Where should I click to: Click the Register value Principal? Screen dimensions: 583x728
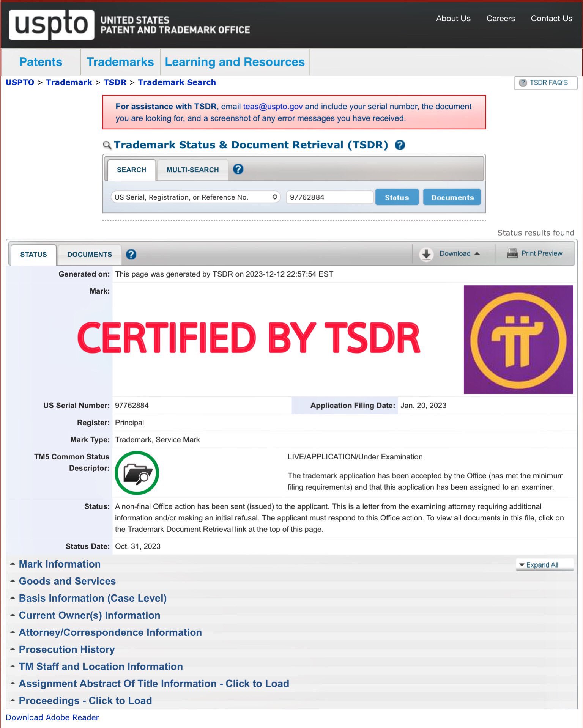pyautogui.click(x=129, y=423)
